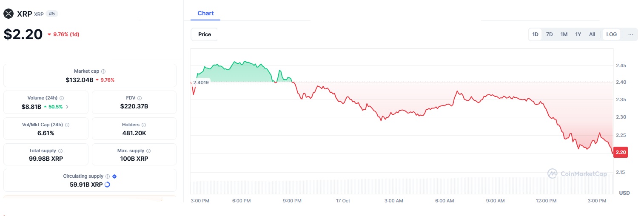
Task: Click the Circulating supply verified badge
Action: tap(114, 176)
